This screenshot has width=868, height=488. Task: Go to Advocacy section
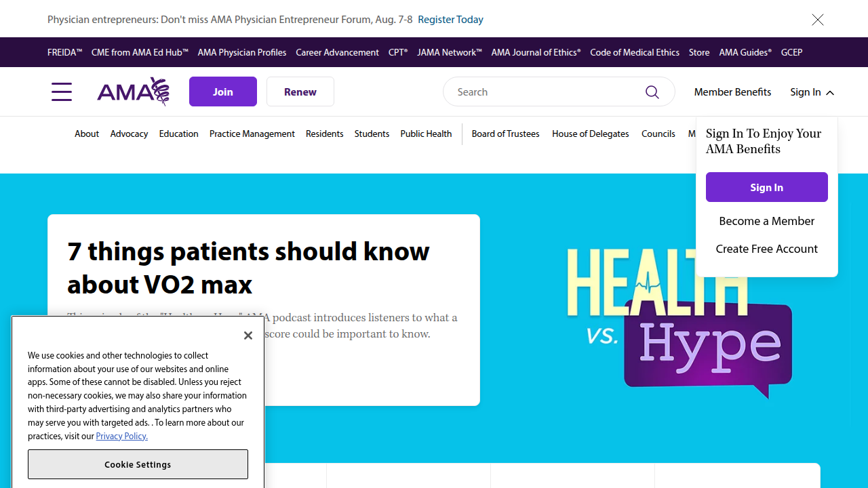click(x=129, y=134)
